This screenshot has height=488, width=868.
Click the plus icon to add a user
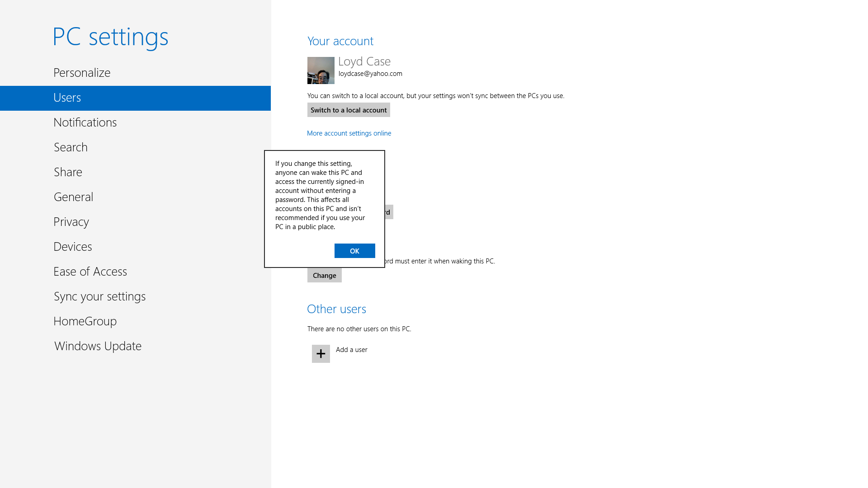point(321,353)
